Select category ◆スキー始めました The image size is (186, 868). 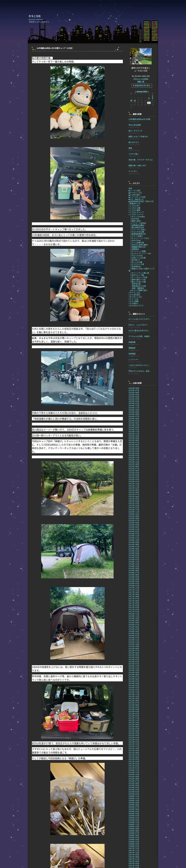click(136, 199)
